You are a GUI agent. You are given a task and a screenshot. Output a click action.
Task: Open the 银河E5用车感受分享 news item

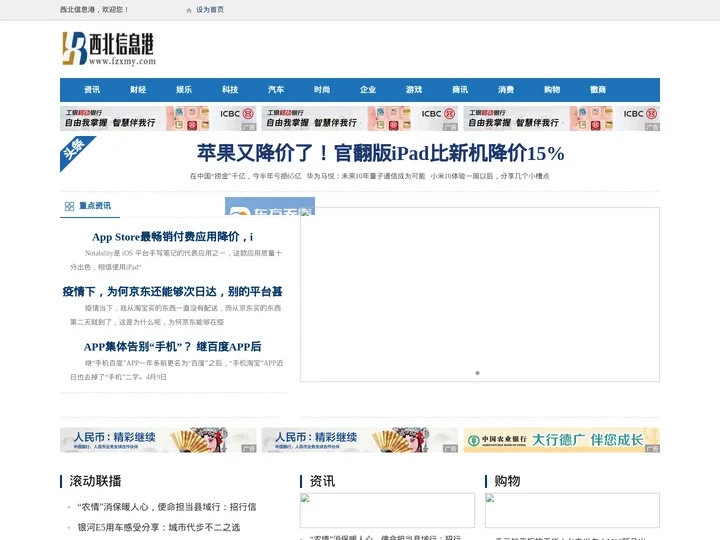tap(158, 527)
